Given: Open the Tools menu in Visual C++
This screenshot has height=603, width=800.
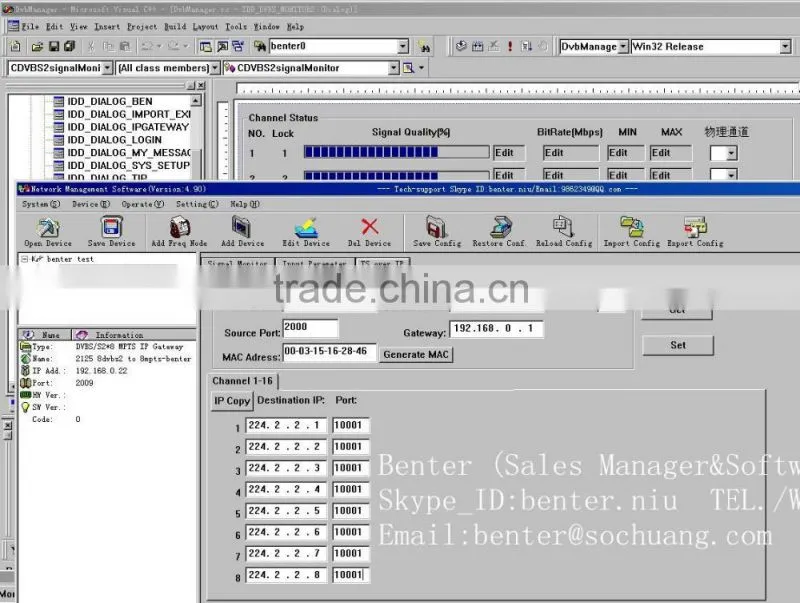Looking at the screenshot, I should pyautogui.click(x=236, y=27).
